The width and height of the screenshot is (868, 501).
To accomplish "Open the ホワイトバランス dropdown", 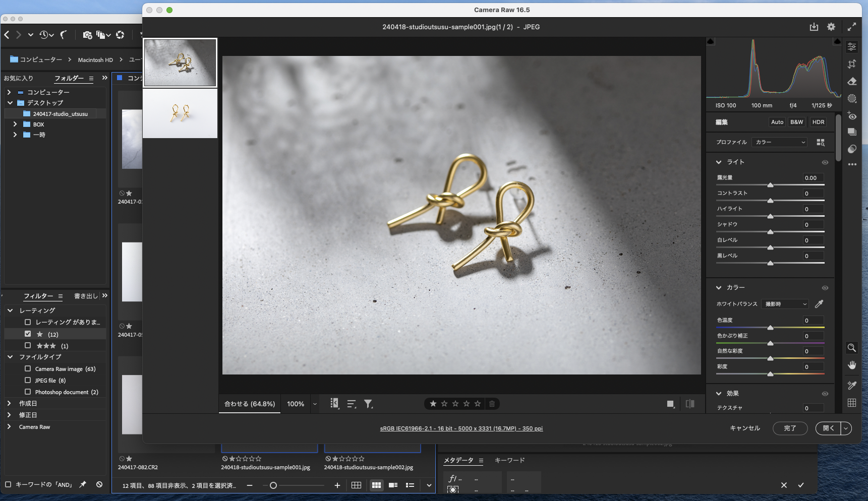I will click(x=785, y=304).
